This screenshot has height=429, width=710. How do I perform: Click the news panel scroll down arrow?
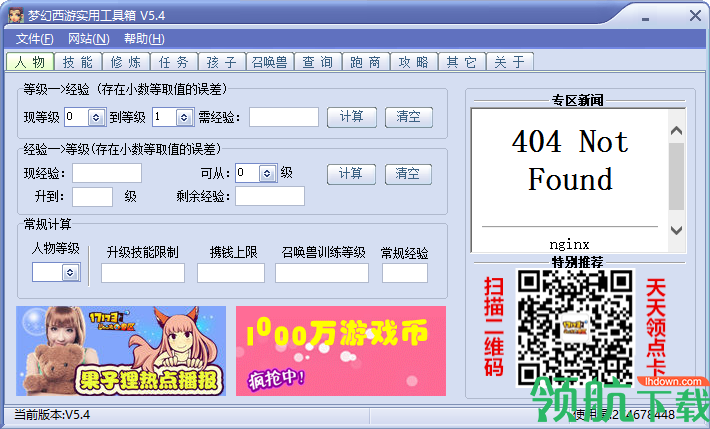pos(676,230)
